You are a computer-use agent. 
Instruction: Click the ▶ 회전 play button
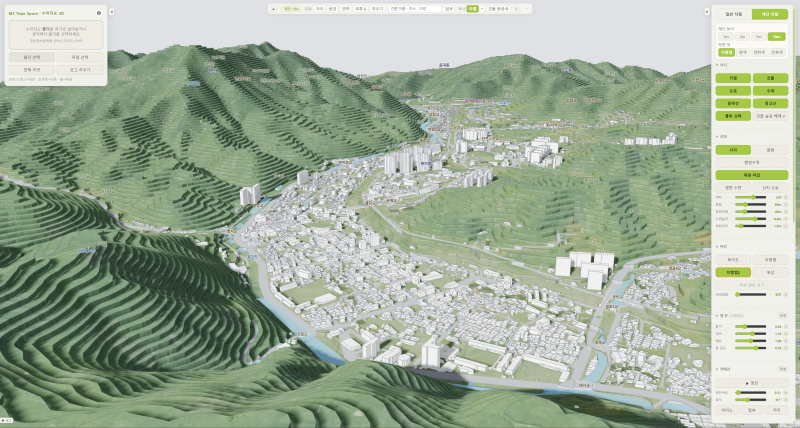point(752,383)
